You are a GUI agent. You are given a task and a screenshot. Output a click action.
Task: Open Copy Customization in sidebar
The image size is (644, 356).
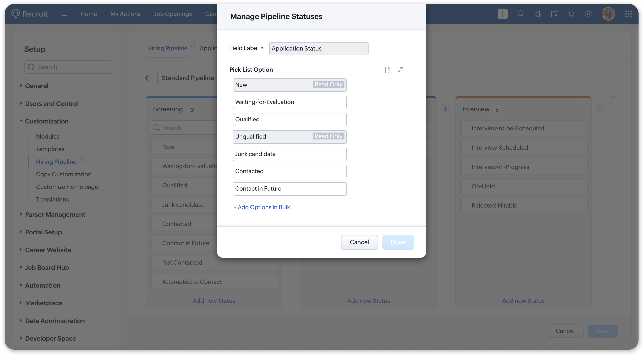pos(64,174)
